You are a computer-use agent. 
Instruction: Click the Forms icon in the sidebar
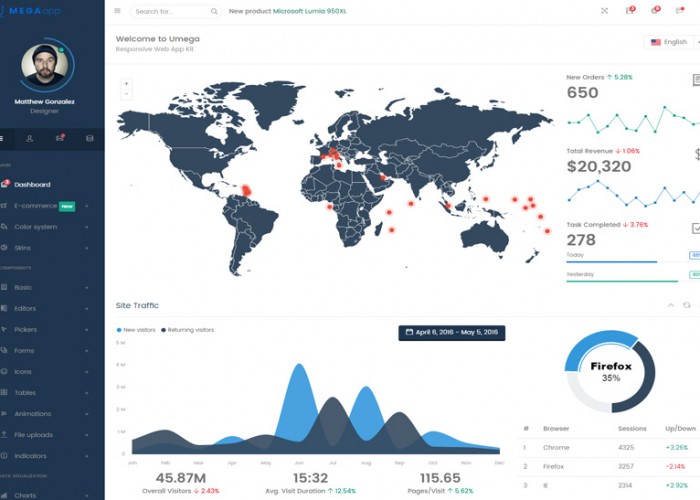coord(4,350)
